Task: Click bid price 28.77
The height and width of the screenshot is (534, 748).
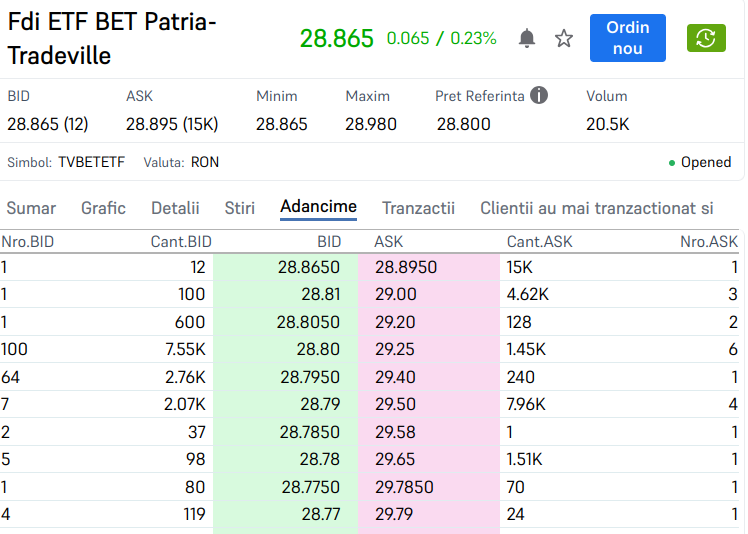Action: (x=321, y=514)
